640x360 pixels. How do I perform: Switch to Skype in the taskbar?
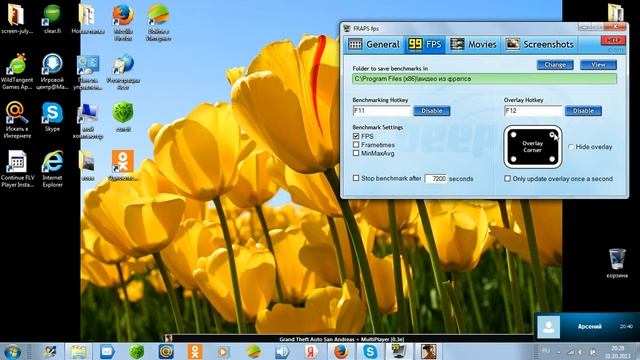tap(370, 352)
